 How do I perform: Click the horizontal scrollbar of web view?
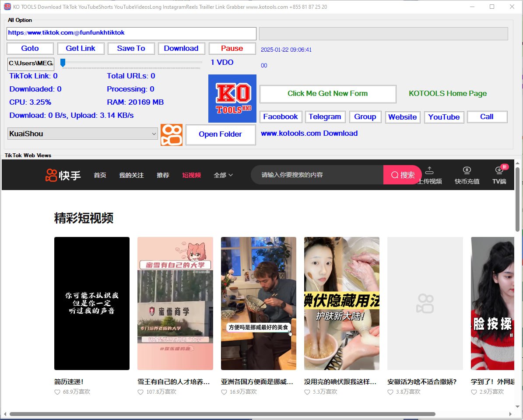pos(222,414)
